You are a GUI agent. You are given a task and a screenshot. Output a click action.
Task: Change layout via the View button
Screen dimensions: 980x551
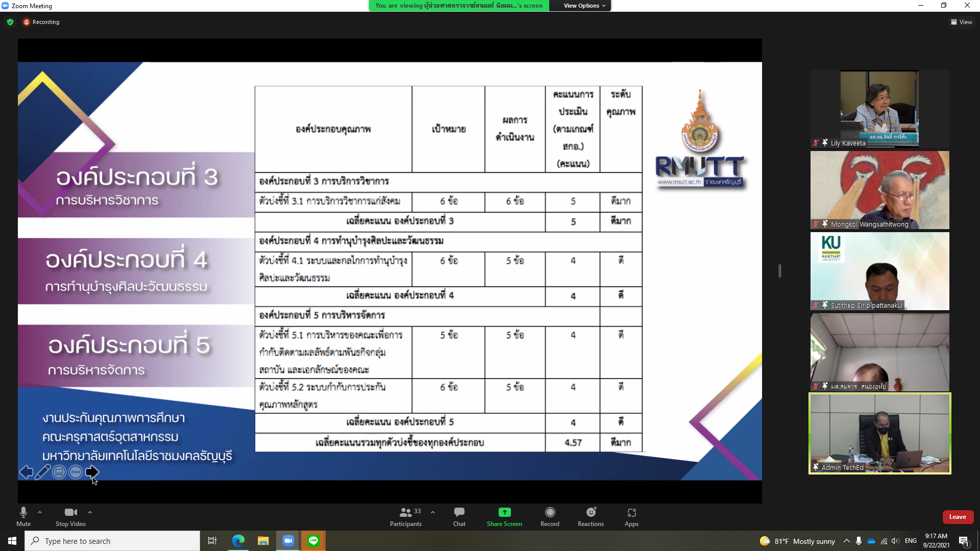[962, 22]
